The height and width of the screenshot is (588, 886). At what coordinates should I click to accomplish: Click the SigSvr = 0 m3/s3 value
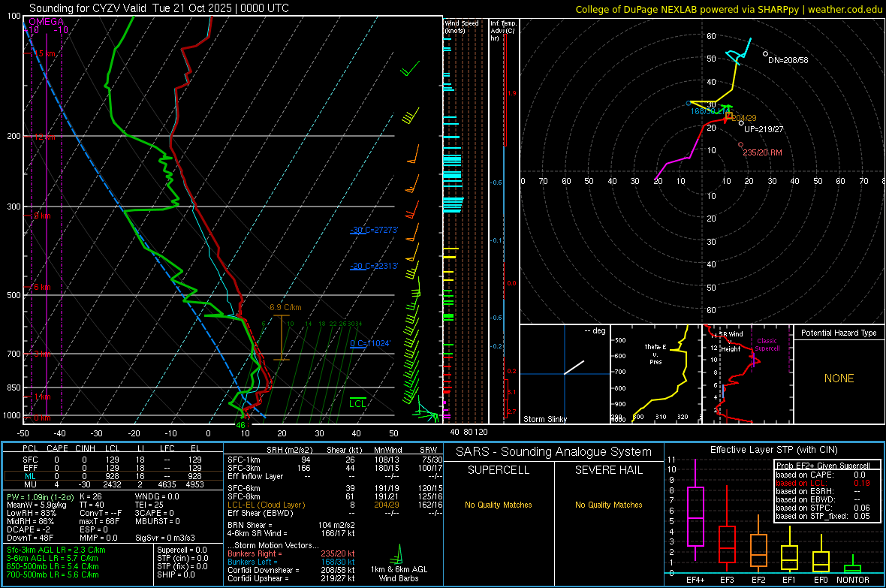(x=165, y=538)
